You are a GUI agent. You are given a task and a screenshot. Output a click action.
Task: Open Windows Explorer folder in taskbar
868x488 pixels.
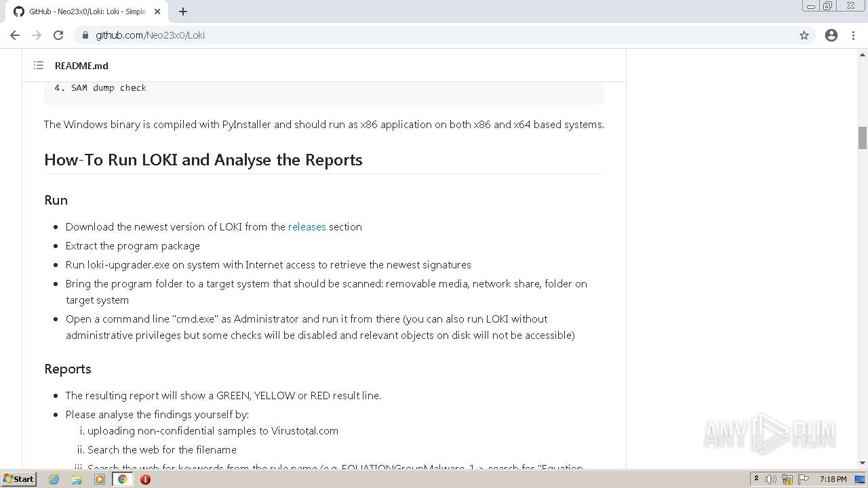coord(77,479)
